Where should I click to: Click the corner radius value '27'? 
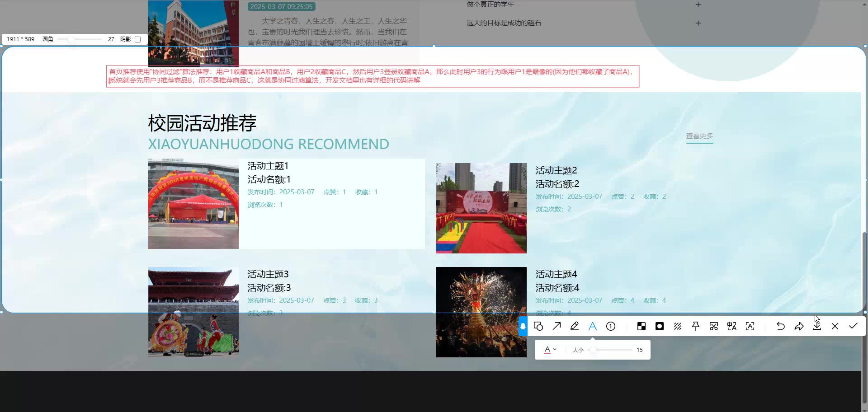click(111, 39)
